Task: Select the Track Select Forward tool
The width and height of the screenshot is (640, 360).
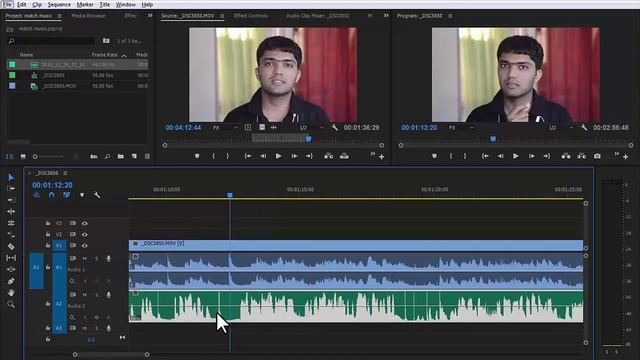Action: pos(11,189)
